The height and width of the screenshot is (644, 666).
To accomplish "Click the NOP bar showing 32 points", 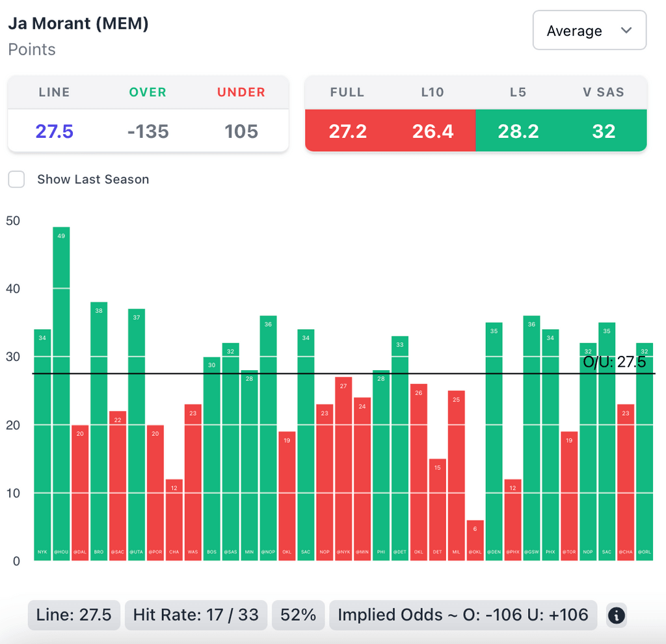I will click(x=588, y=451).
